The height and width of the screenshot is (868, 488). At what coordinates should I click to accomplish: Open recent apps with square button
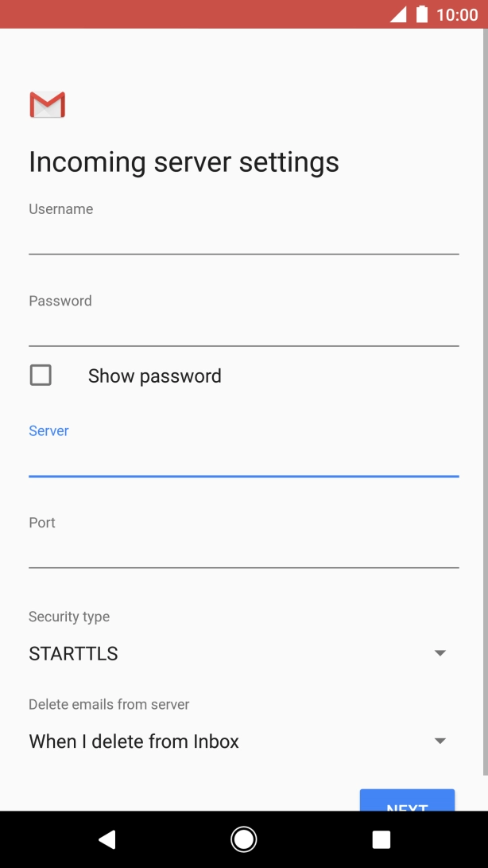coord(381,839)
